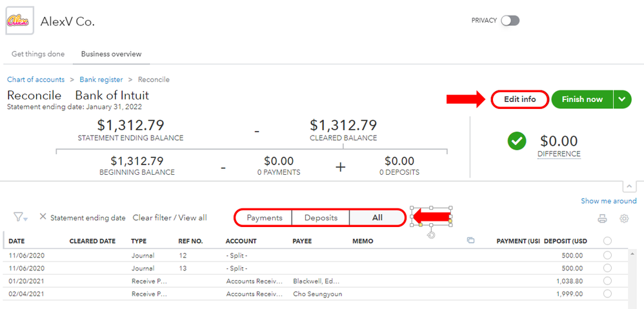Screen dimensions: 644x309
Task: Sort by MEMO column header
Action: (363, 241)
